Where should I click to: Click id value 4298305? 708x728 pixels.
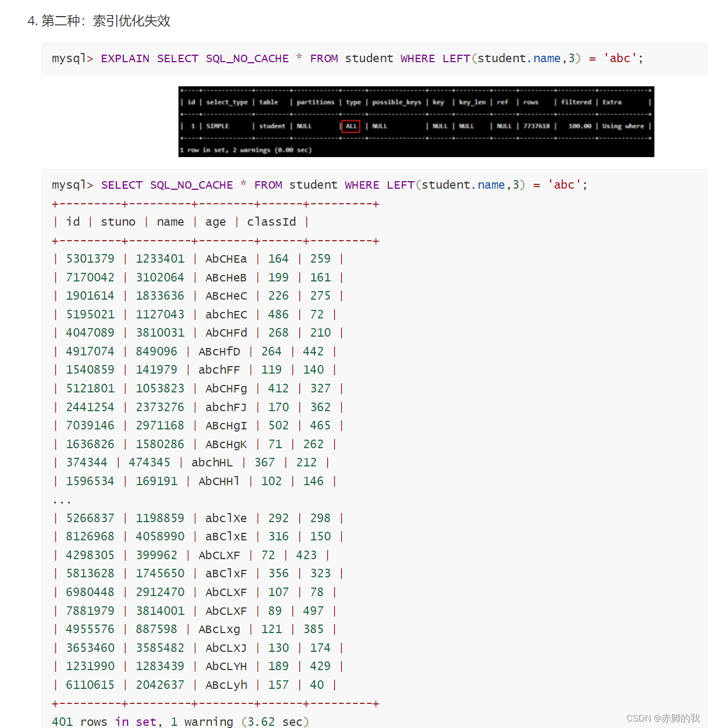[x=90, y=555]
